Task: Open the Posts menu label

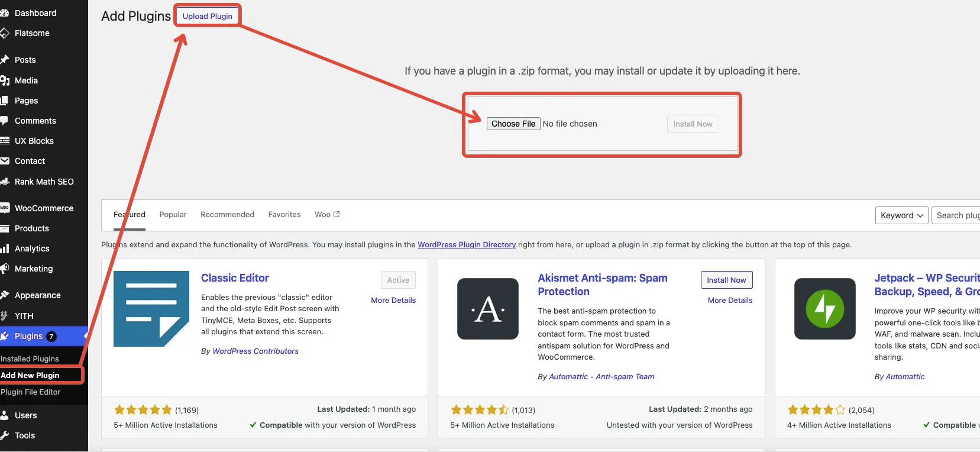Action: coord(25,60)
